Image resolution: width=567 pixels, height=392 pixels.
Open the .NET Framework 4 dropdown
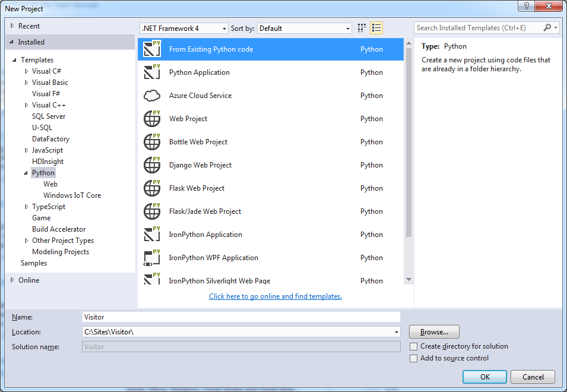[x=184, y=28]
